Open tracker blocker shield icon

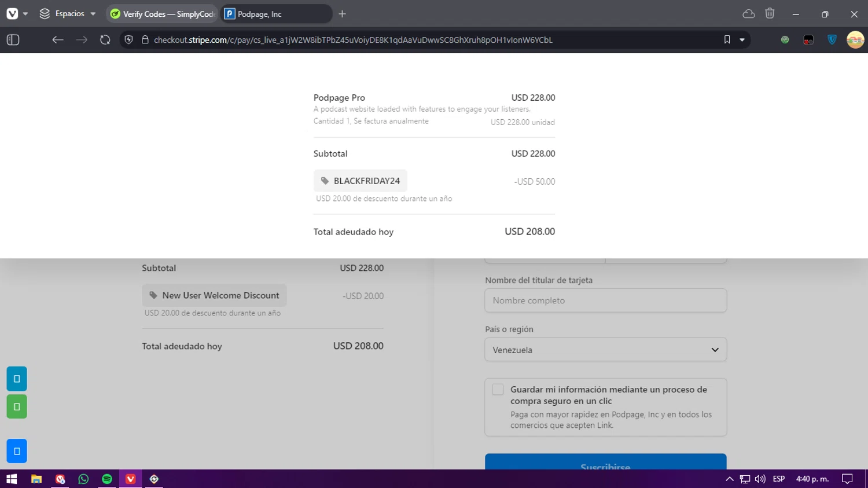[x=129, y=40]
